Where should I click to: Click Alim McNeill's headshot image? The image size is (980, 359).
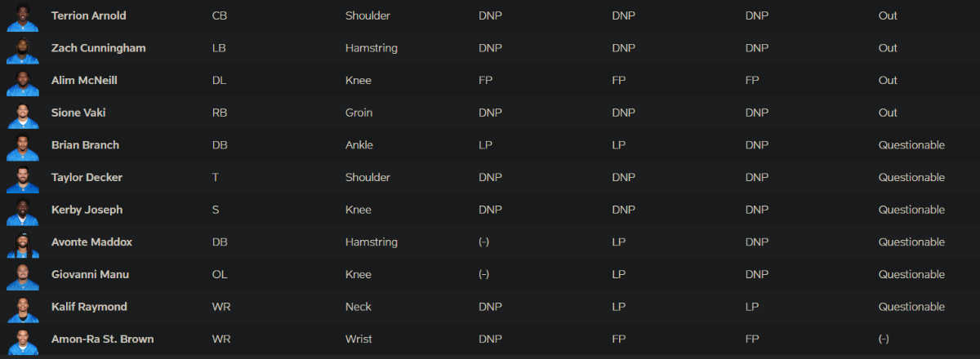22,81
